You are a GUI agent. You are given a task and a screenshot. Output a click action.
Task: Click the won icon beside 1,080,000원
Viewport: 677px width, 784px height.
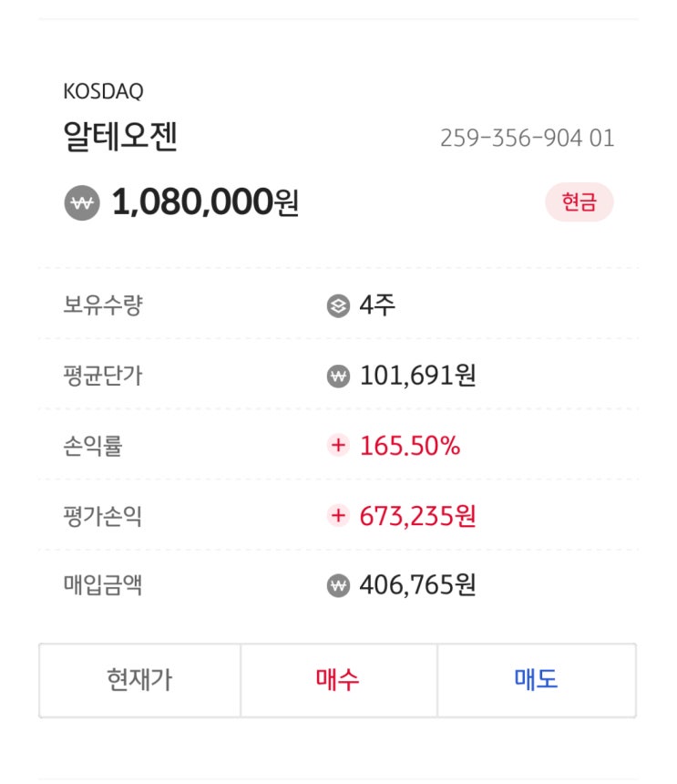point(82,202)
